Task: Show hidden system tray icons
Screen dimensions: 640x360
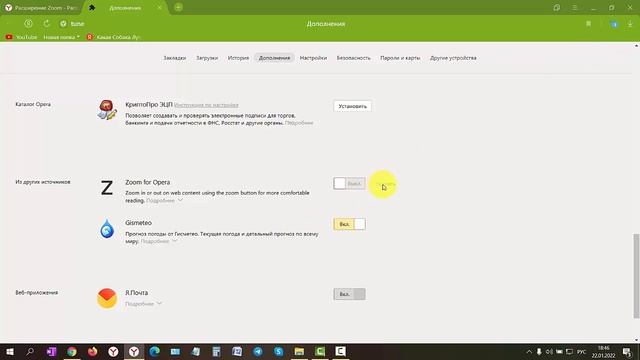Action: [x=529, y=352]
